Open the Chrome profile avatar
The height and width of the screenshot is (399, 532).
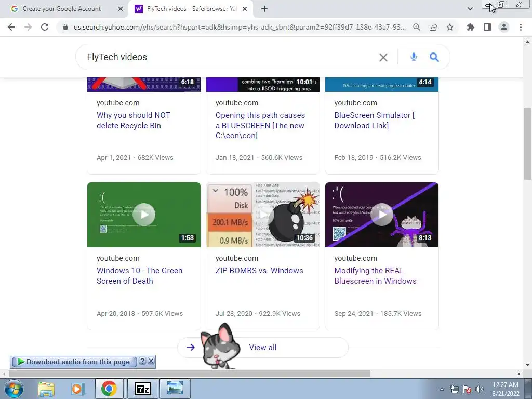[504, 27]
